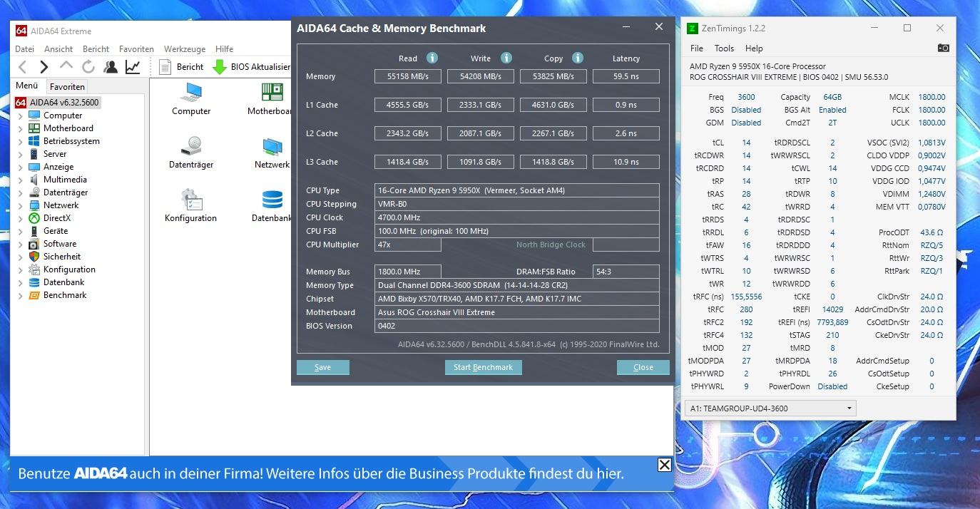This screenshot has width=980, height=509.
Task: Click the MCLK value 1800.00 in ZenTimings
Action: click(931, 97)
